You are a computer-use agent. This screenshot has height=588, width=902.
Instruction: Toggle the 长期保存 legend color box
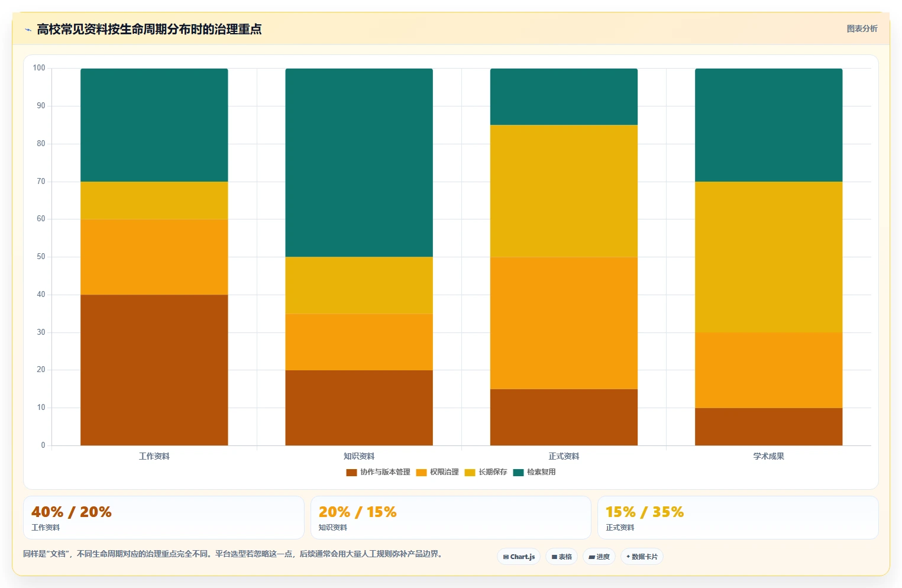click(470, 472)
